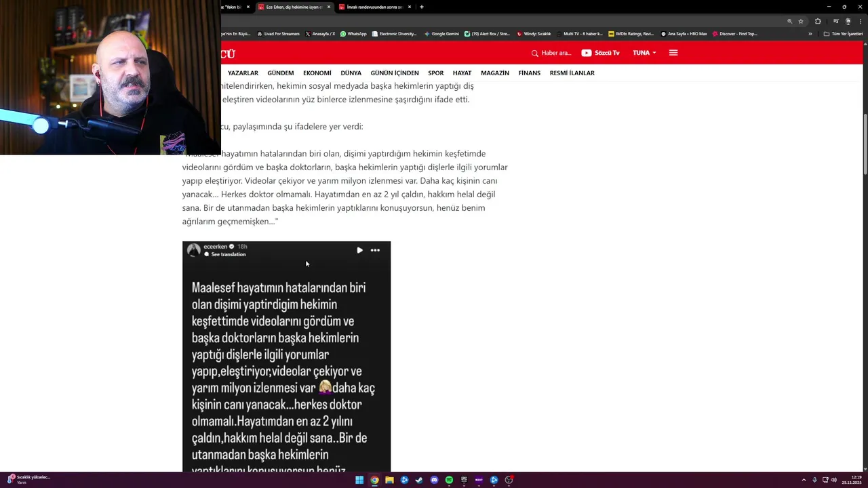868x488 pixels.
Task: Open the browser extensions puzzle icon
Action: [x=818, y=21]
